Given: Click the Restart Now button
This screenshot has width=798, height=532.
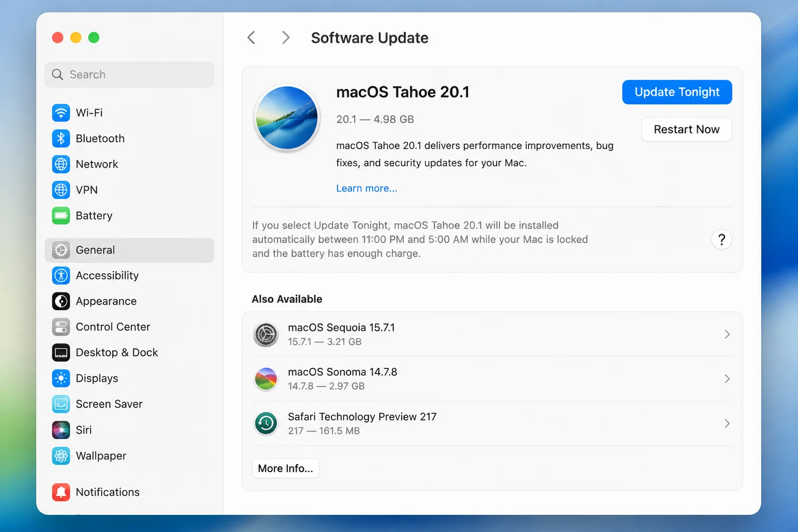Looking at the screenshot, I should [x=687, y=129].
